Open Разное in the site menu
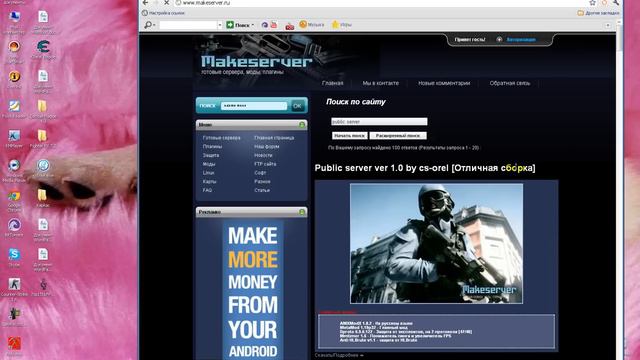This screenshot has width=640, height=360. (x=262, y=182)
